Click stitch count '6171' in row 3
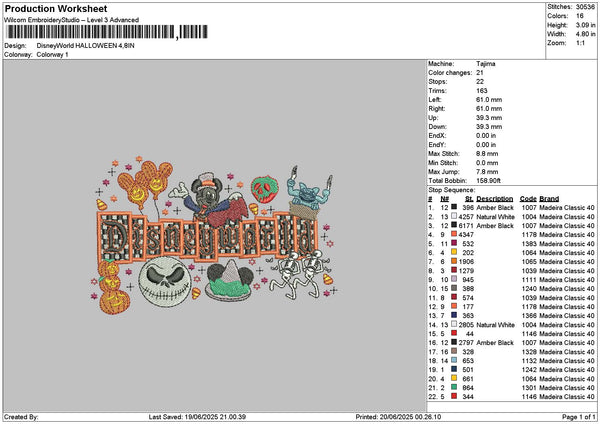Screen dimensions: 600x424 click(x=466, y=226)
